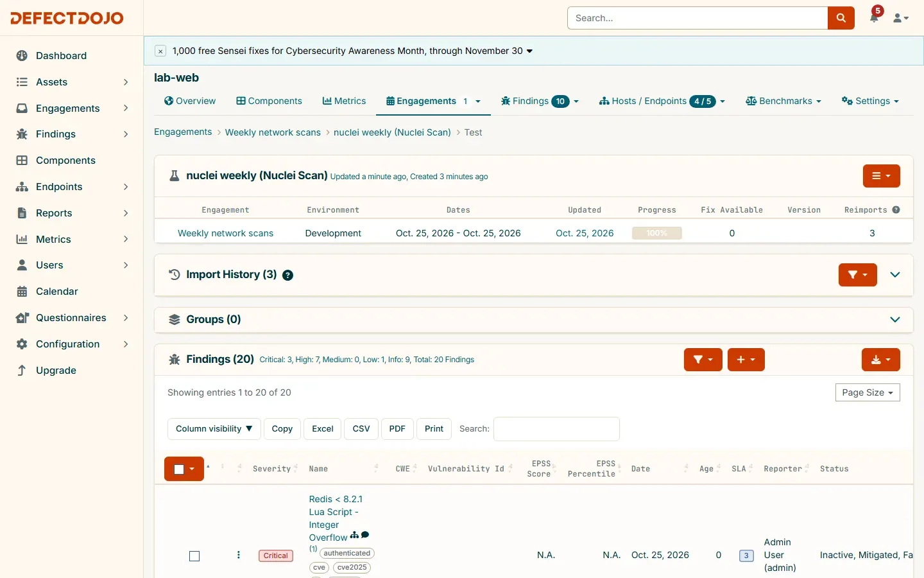The height and width of the screenshot is (578, 924).
Task: Open the add finding plus button
Action: click(x=746, y=360)
